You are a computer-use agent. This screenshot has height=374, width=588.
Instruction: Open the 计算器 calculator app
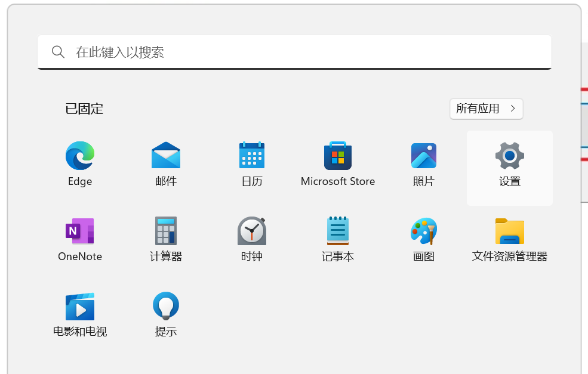tap(166, 230)
